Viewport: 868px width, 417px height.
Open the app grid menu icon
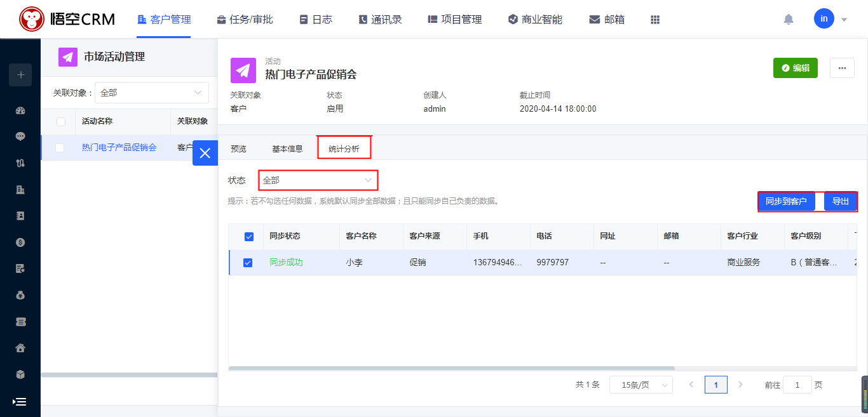[655, 20]
